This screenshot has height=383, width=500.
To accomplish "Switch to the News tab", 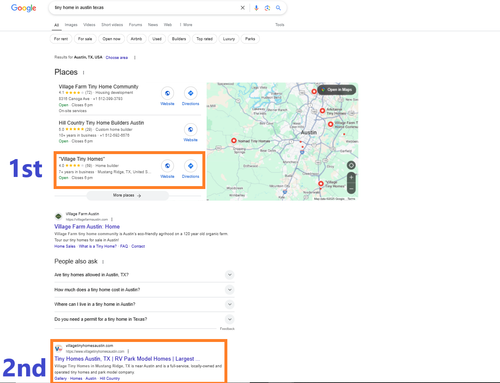I will (x=153, y=25).
